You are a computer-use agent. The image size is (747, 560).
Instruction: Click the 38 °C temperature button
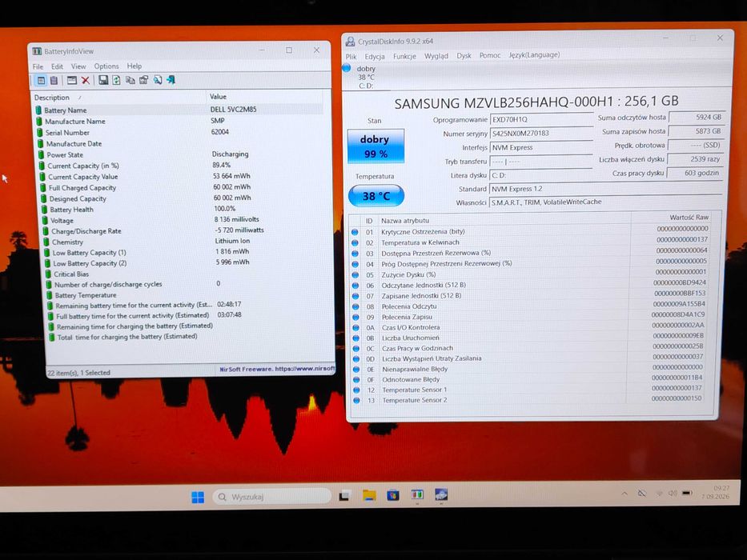376,196
